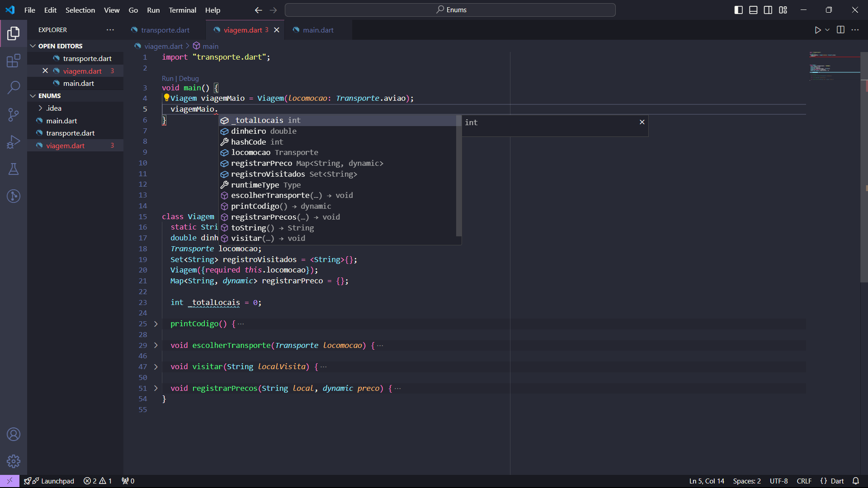Collapse the ENUMS folder section
Viewport: 868px width, 488px height.
[x=33, y=96]
